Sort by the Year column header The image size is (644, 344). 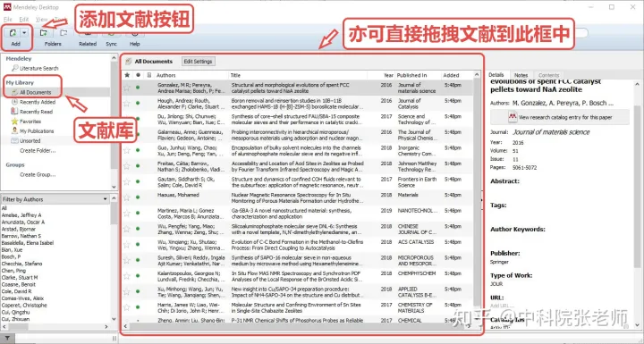point(388,75)
